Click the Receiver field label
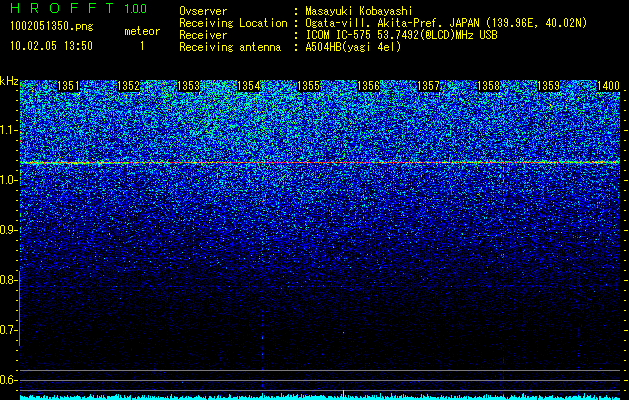 pos(203,35)
